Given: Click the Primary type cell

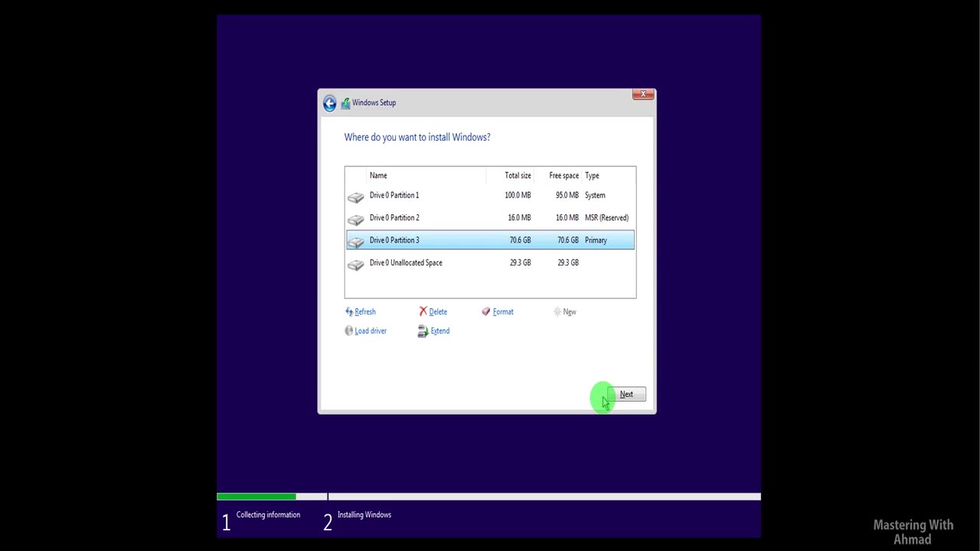Looking at the screenshot, I should coord(596,240).
